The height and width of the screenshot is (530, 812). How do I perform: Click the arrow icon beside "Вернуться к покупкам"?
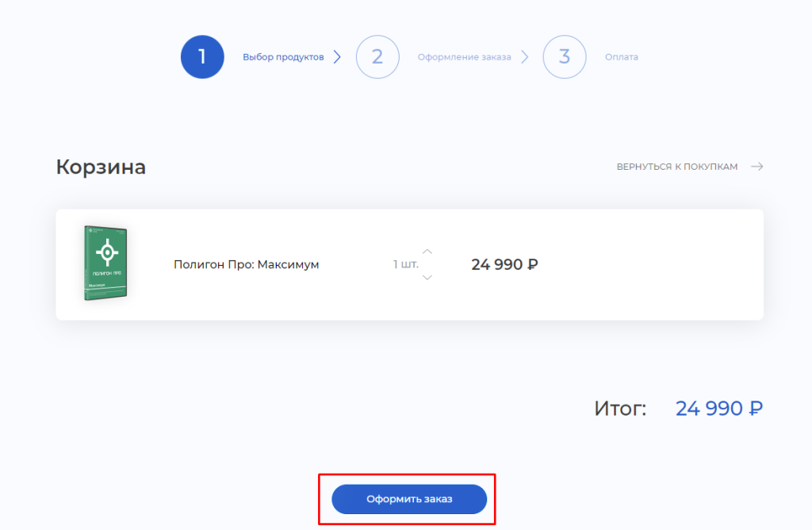click(756, 167)
